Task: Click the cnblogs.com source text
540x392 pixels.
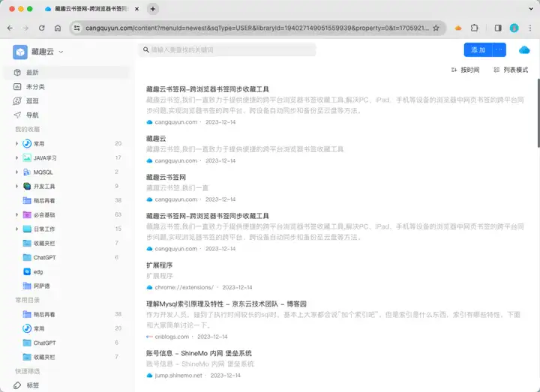Action: coord(172,337)
